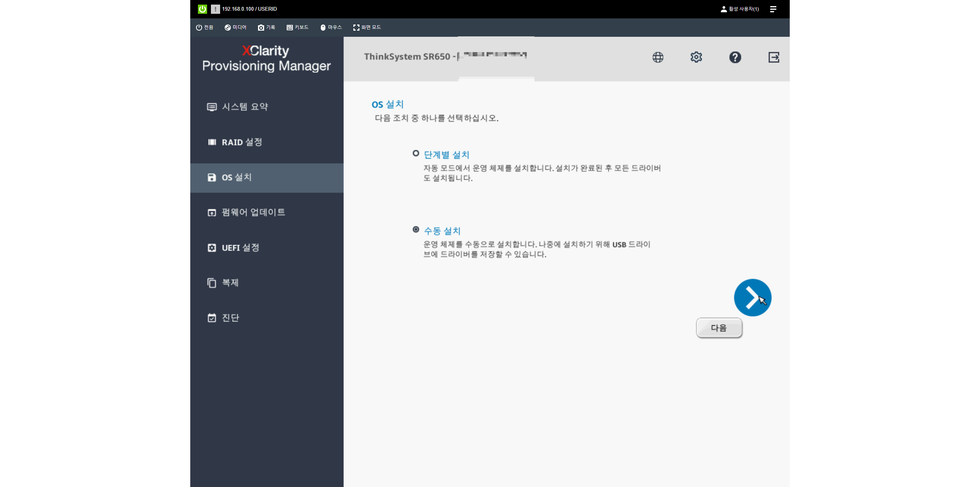Image resolution: width=980 pixels, height=487 pixels.
Task: Select the 수동 설치 radio option
Action: pyautogui.click(x=416, y=230)
